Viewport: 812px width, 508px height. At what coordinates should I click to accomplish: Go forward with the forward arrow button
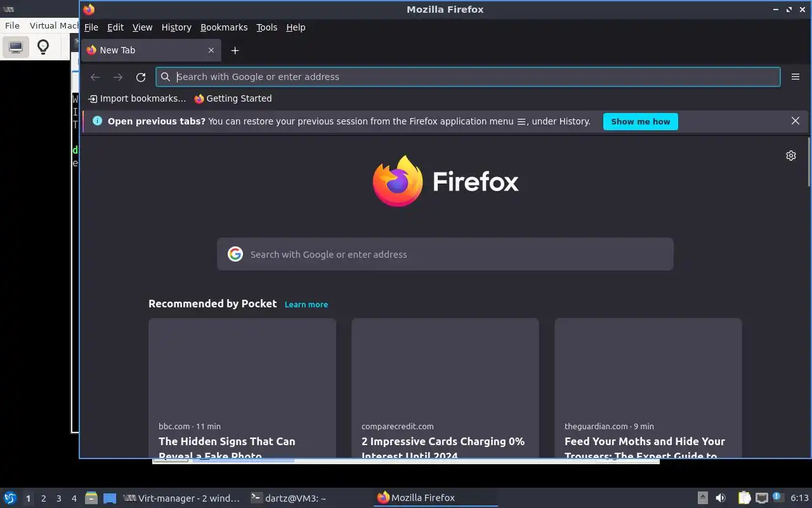click(118, 77)
